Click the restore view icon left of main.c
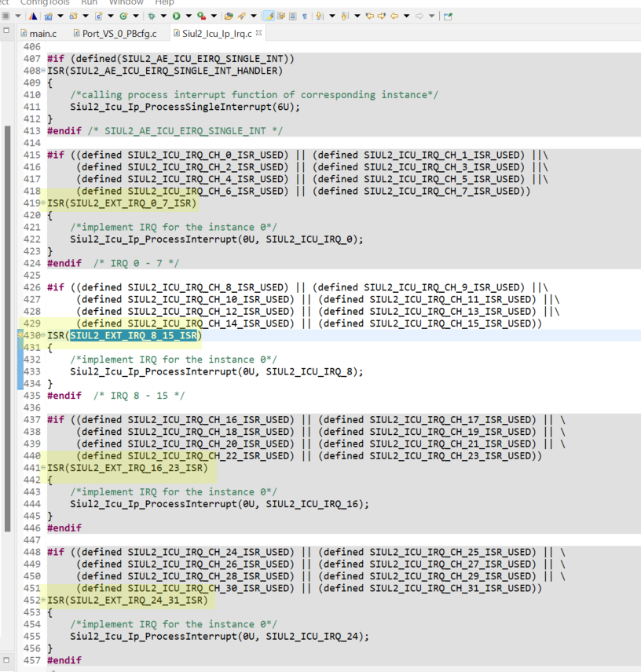 (6, 31)
